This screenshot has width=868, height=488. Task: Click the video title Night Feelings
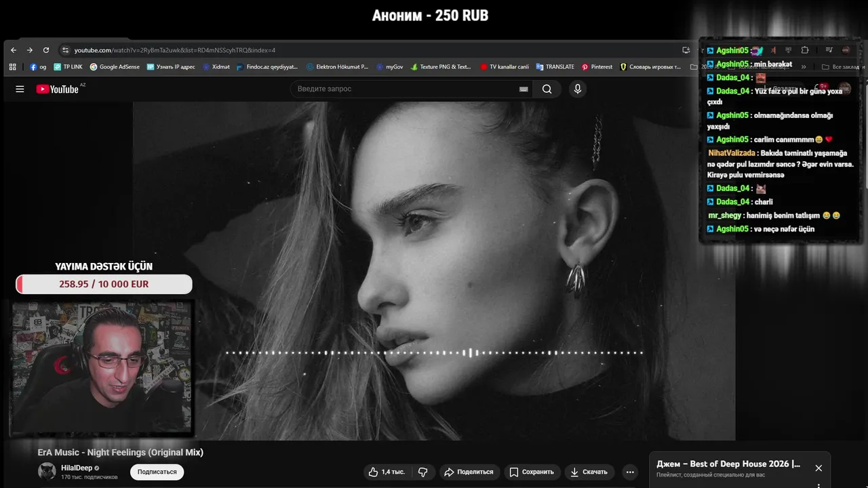(x=121, y=452)
